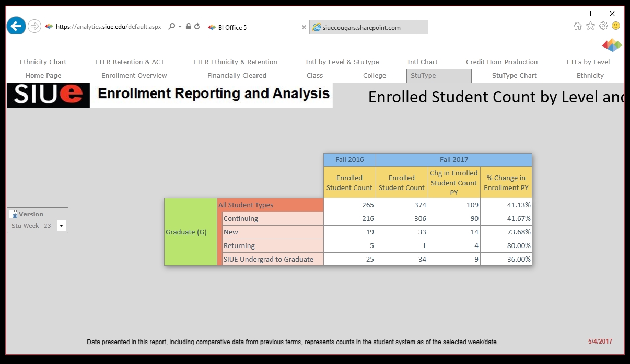Screen dimensions: 630x364
Task: Open the browser home page icon
Action: (x=578, y=26)
